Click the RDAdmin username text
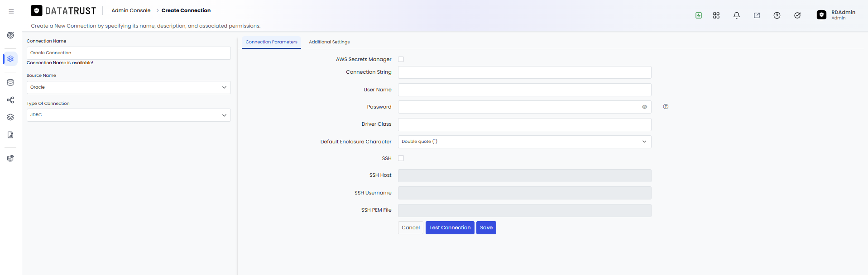This screenshot has height=275, width=868. 843,12
